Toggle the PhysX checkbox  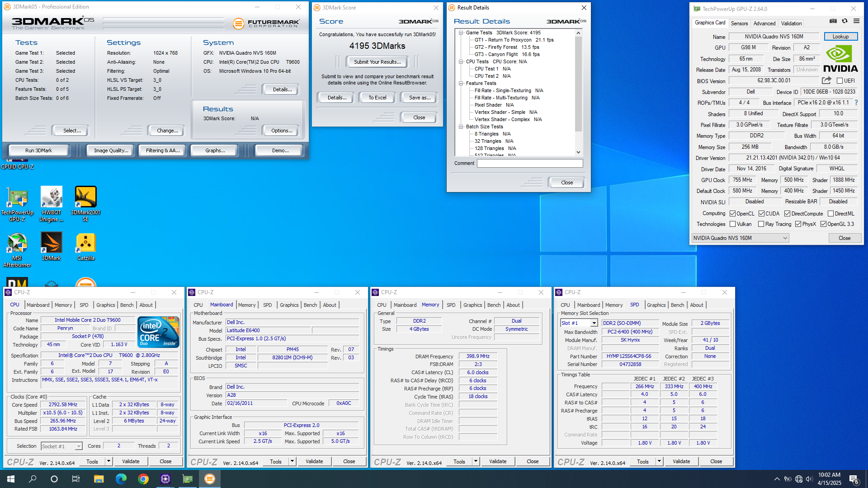pos(798,224)
